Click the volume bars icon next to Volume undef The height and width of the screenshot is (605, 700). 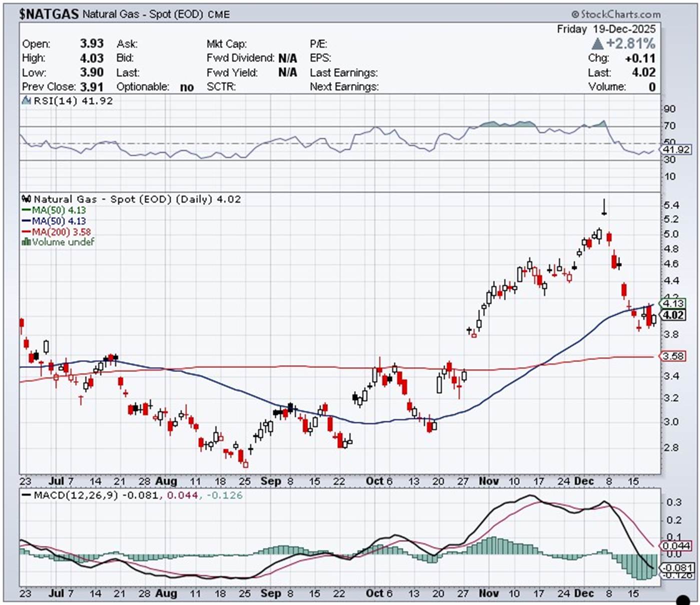[x=26, y=242]
